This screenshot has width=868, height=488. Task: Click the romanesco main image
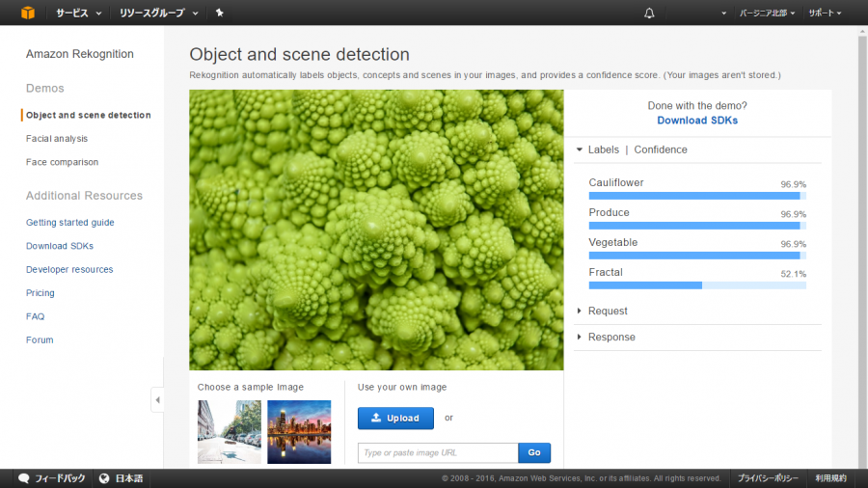[376, 230]
